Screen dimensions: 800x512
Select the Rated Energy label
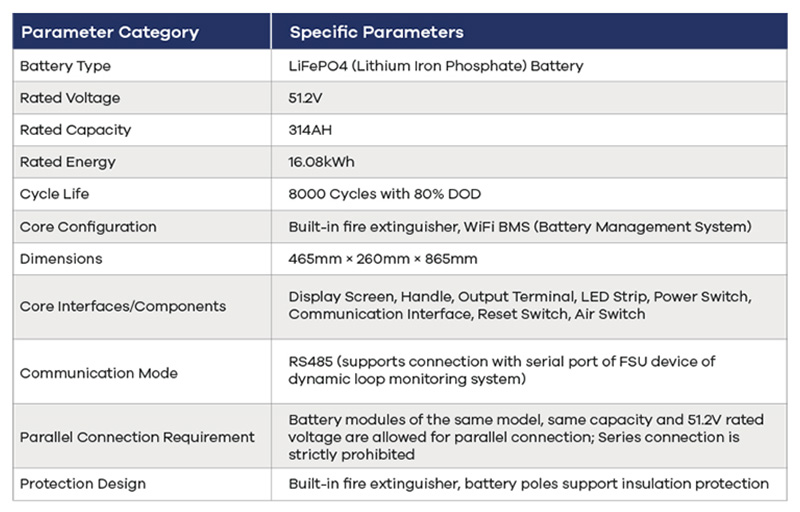click(68, 162)
